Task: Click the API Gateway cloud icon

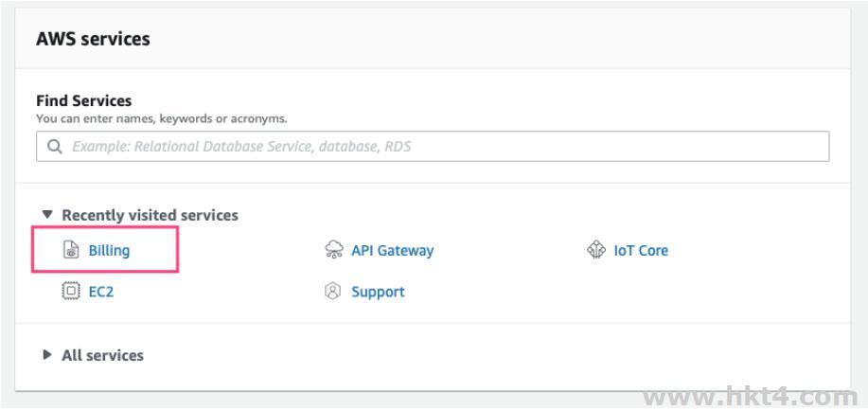Action: [334, 250]
